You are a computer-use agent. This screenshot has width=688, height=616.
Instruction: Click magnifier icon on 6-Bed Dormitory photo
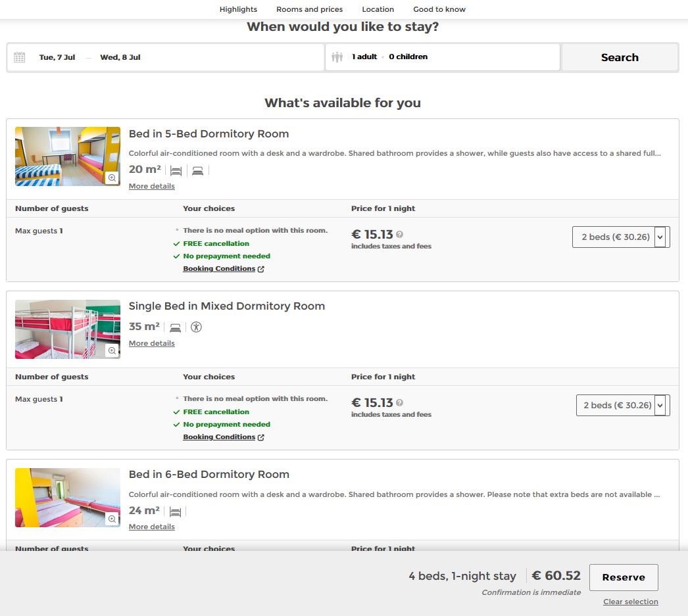tap(112, 519)
